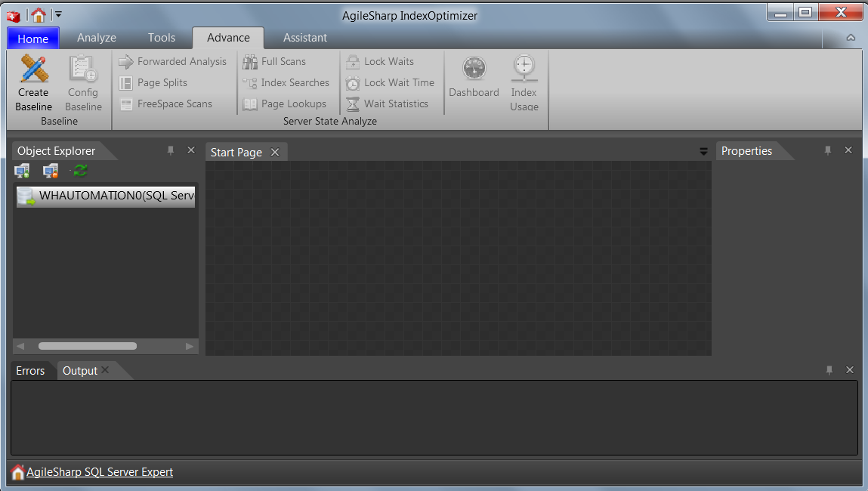Viewport: 868px width, 491px height.
Task: Select the Advance ribbon tab
Action: coord(228,38)
